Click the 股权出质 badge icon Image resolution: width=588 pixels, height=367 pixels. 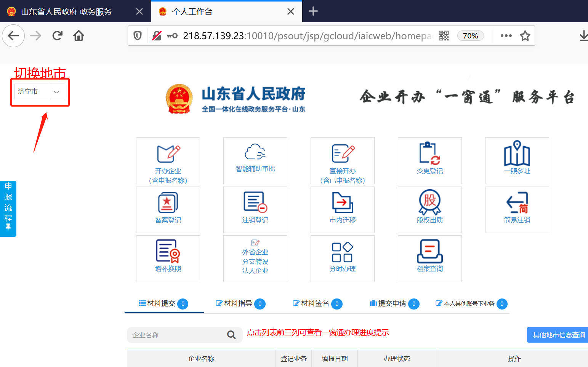point(429,202)
